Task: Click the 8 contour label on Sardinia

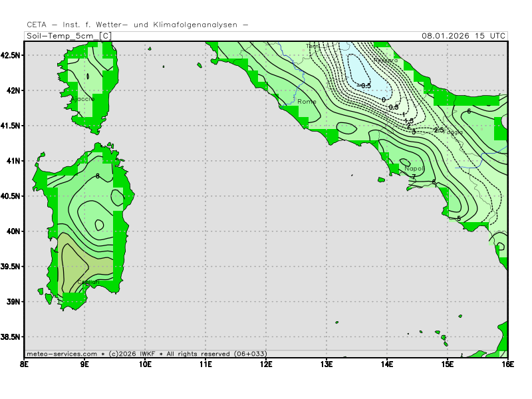Action: 98,176
